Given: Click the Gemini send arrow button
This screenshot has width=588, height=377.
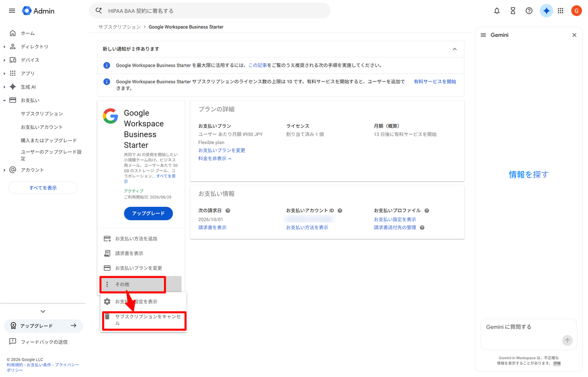Looking at the screenshot, I should [567, 341].
